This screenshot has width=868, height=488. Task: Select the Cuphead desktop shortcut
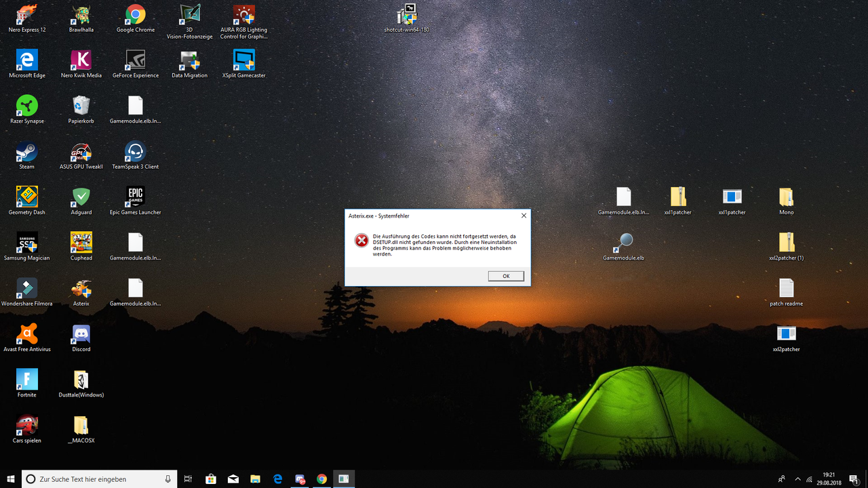coord(81,245)
